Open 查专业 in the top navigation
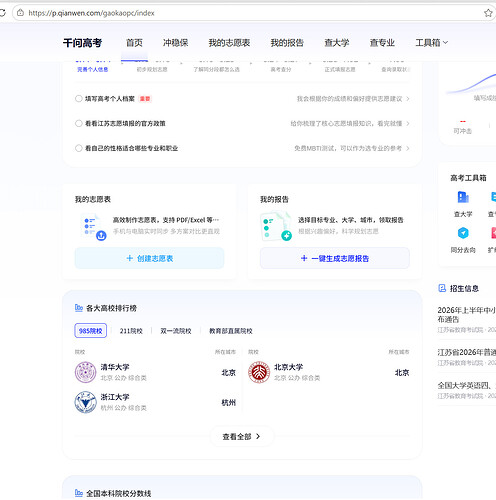The height and width of the screenshot is (500, 496). (x=382, y=43)
